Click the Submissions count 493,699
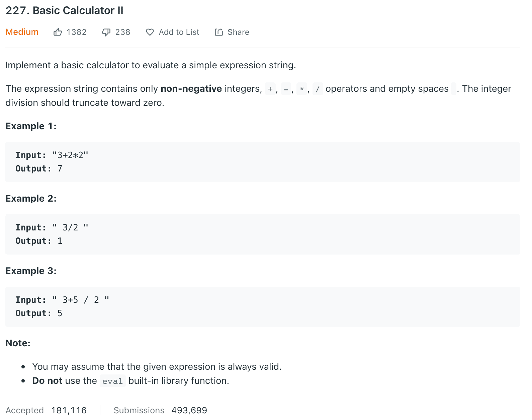The image size is (532, 420). (189, 410)
